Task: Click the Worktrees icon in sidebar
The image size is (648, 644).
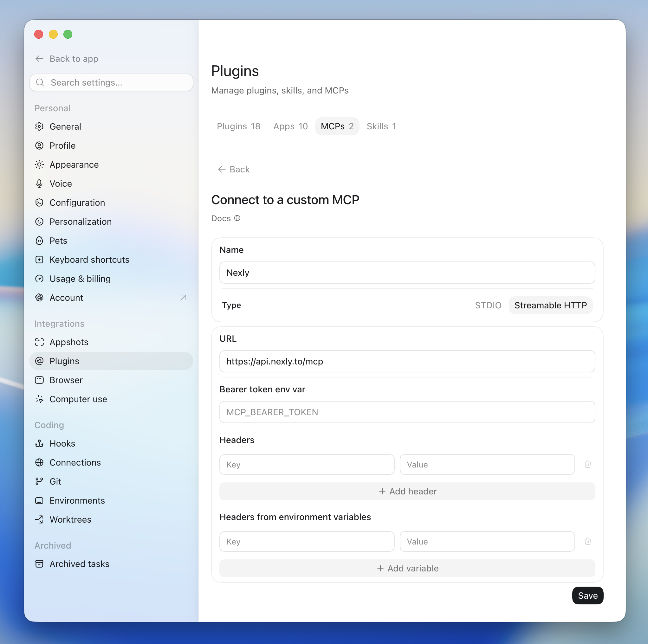Action: coord(39,520)
